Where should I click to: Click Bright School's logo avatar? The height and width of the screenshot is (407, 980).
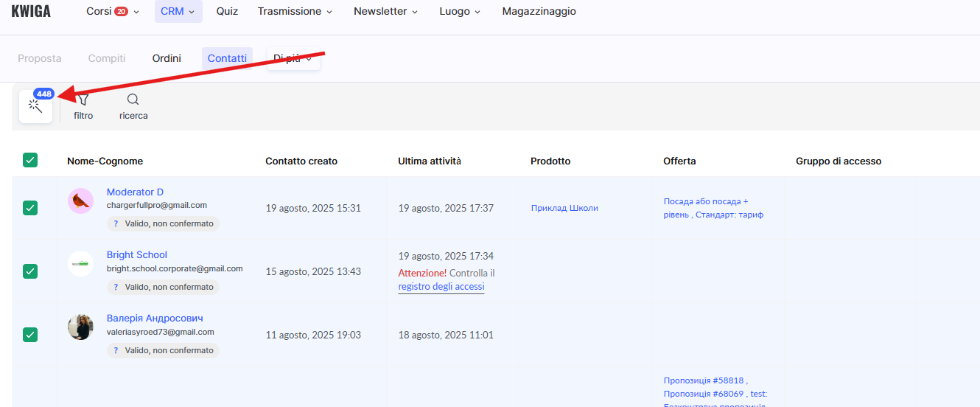[x=80, y=264]
